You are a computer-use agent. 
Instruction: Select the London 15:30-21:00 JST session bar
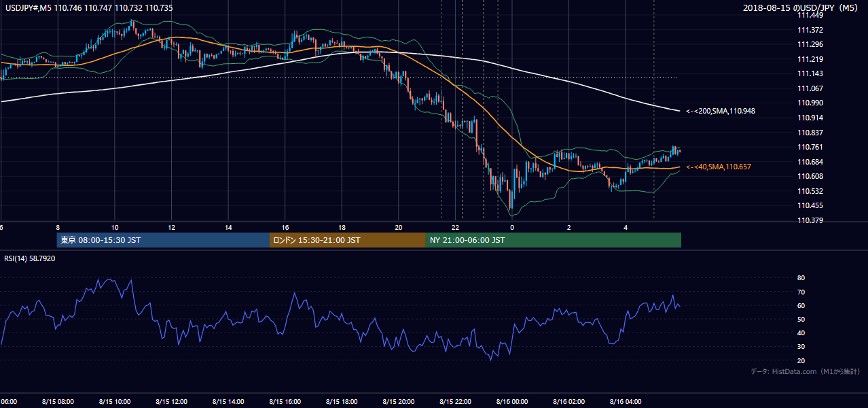(x=348, y=240)
